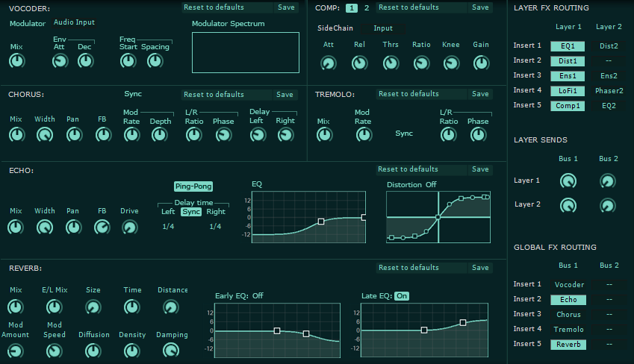The height and width of the screenshot is (364, 634).
Task: Toggle Reverb Late EQ On switch
Action: click(x=402, y=296)
